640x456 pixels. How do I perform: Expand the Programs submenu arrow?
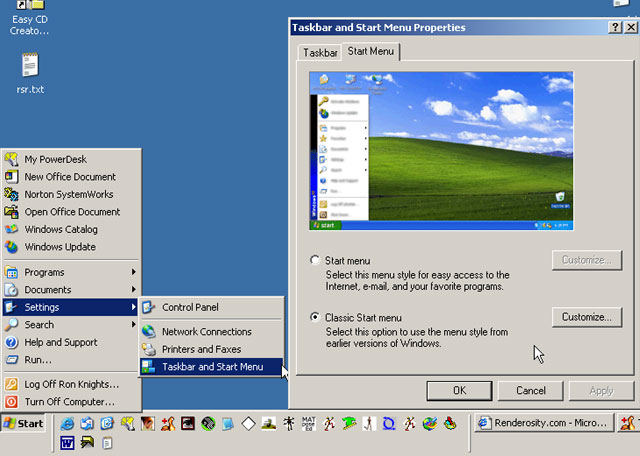coord(133,272)
